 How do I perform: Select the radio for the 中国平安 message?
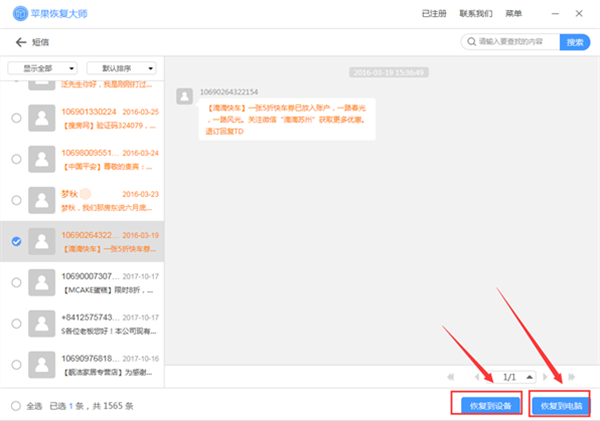[16, 159]
